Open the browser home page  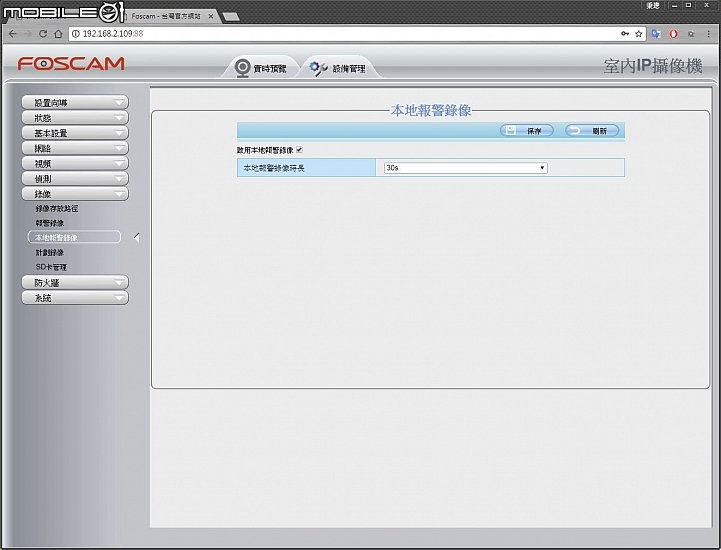(x=58, y=34)
